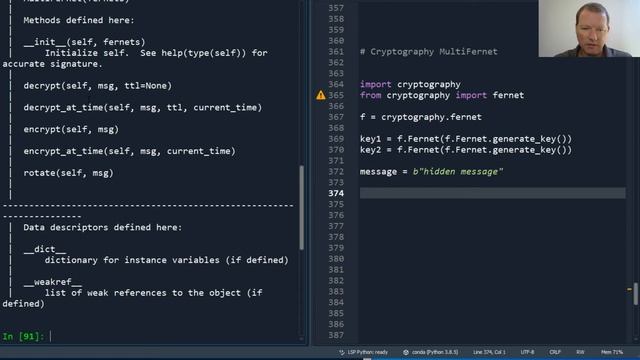Viewport: 640px width, 360px height.
Task: Click the console vertical scrollbar thumb
Action: click(302, 207)
